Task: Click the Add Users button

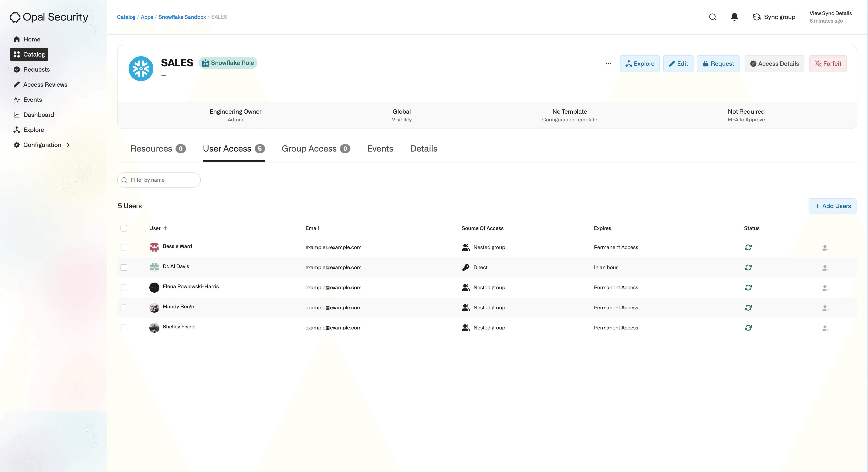Action: click(x=833, y=206)
